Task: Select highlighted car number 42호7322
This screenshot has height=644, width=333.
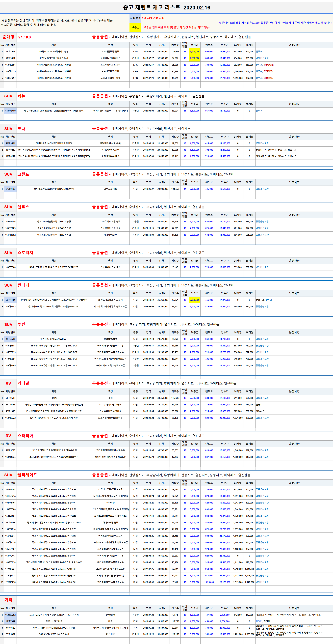Action: 10,621
